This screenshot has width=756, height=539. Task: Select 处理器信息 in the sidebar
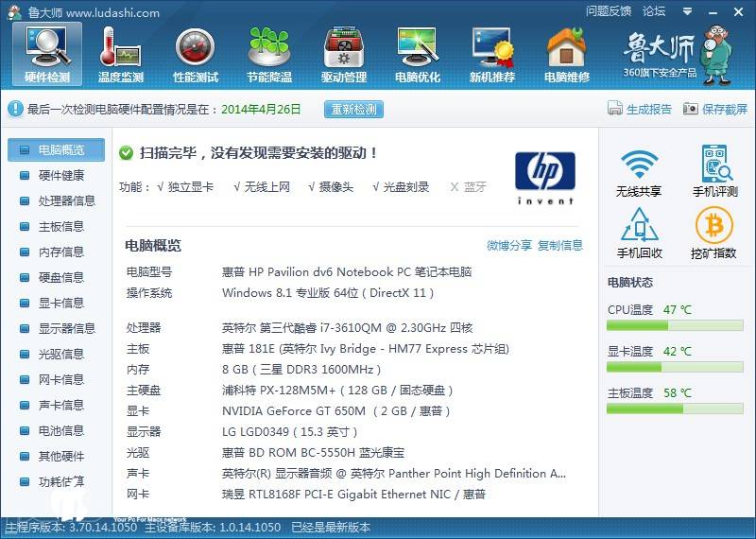coord(66,200)
